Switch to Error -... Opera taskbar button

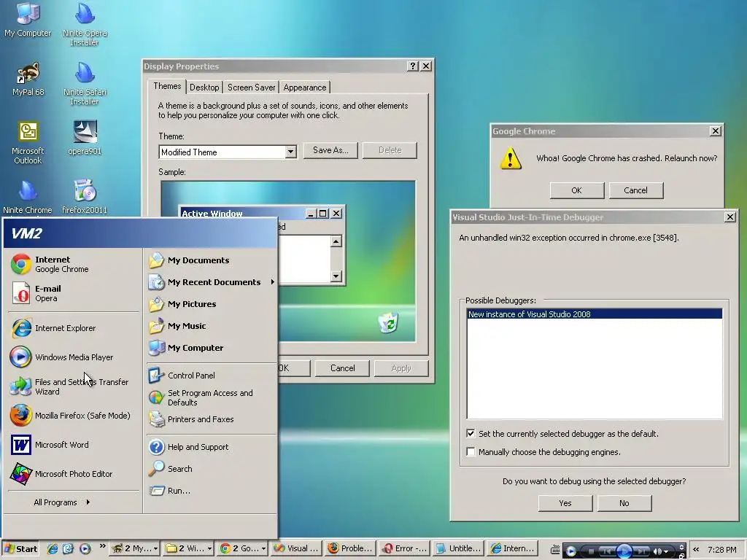pyautogui.click(x=404, y=548)
